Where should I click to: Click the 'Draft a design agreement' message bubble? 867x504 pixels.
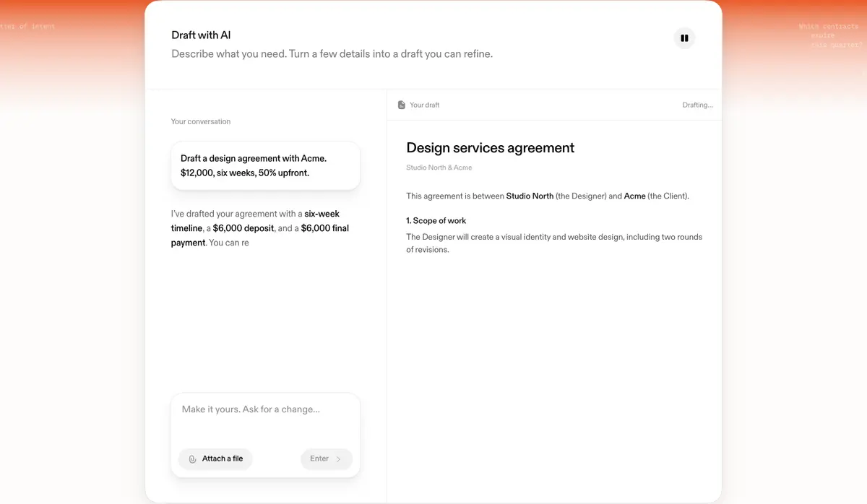point(265,165)
